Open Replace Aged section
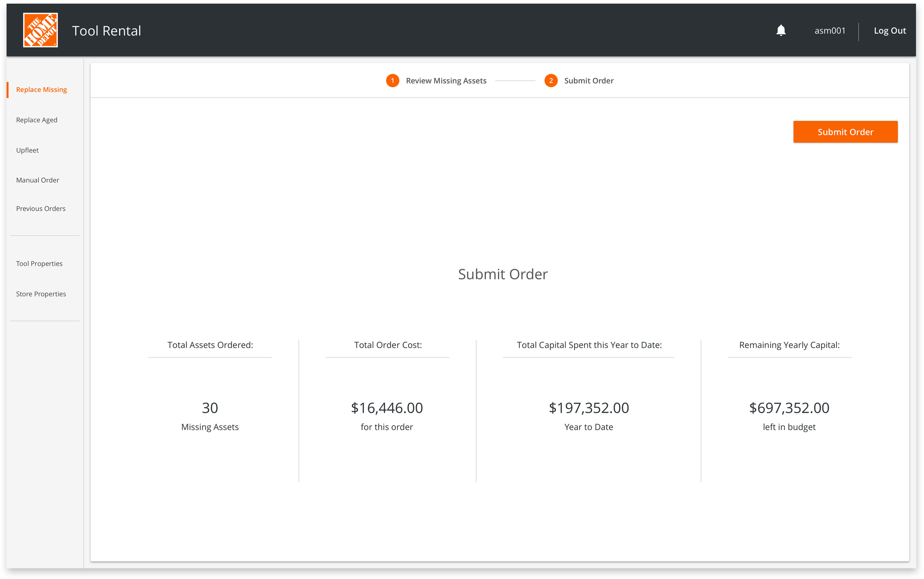Viewport: 924px width, 579px height. click(37, 120)
